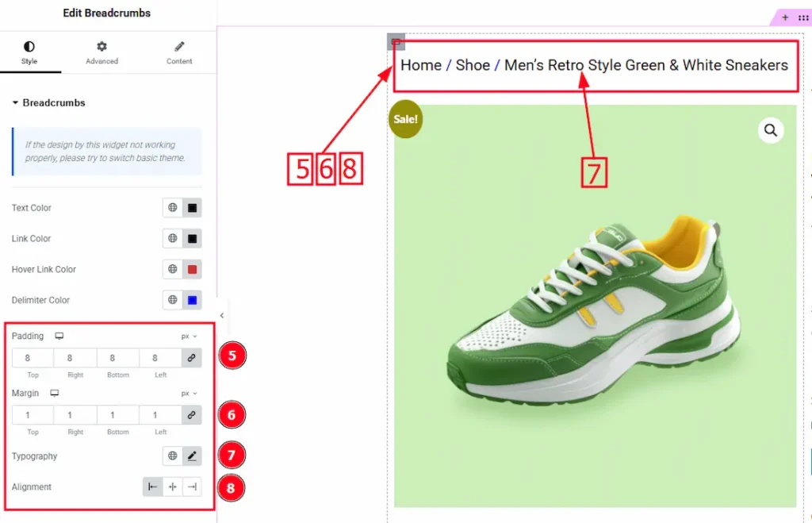Click the plus icon to add section
This screenshot has width=812, height=523.
coord(785,17)
